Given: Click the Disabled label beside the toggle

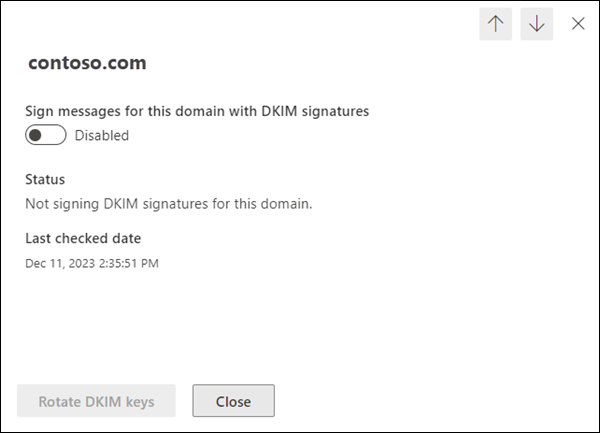Looking at the screenshot, I should 102,135.
